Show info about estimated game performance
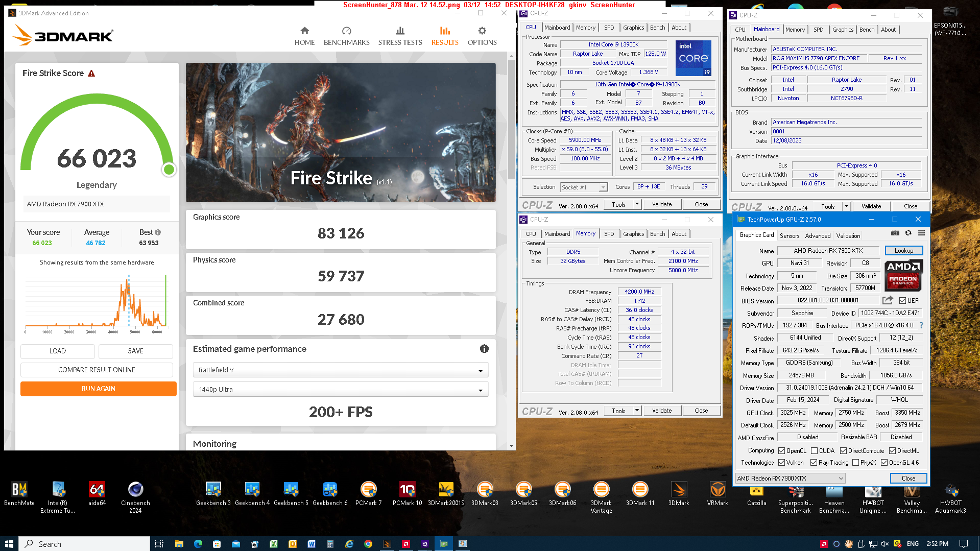Screen dimensions: 980x551 484,349
